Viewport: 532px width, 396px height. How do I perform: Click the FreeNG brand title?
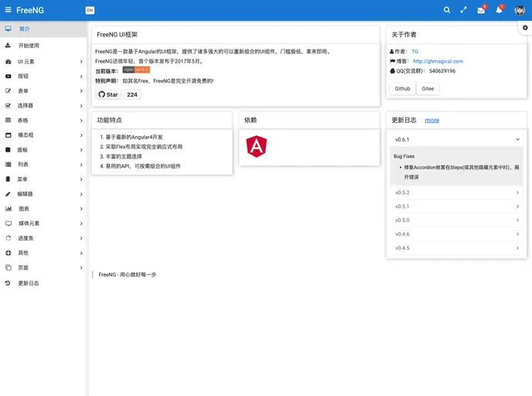click(30, 10)
